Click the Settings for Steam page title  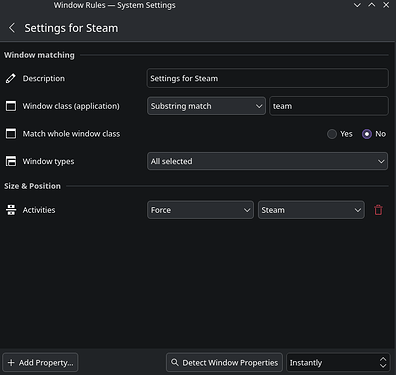point(71,28)
